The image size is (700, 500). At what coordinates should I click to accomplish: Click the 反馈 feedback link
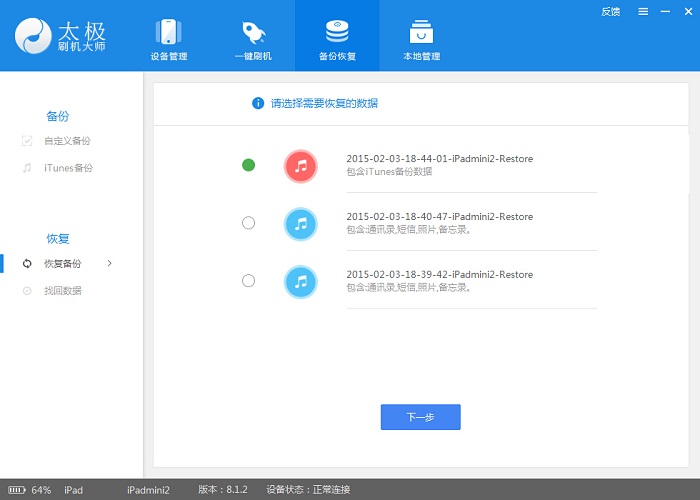click(610, 12)
